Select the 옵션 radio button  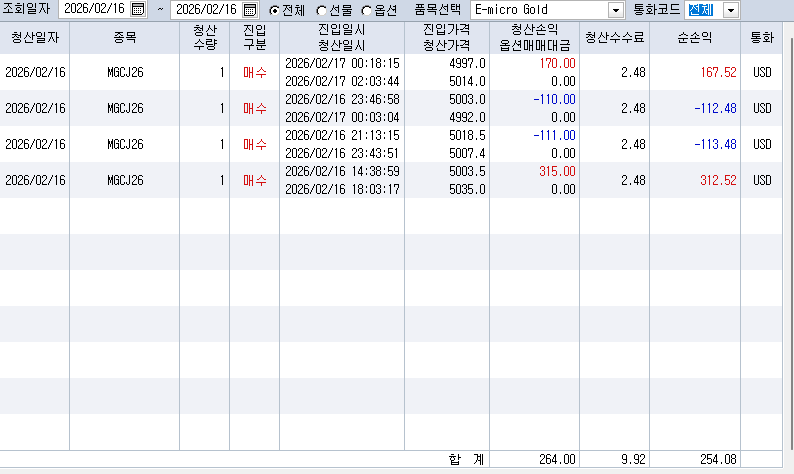(366, 10)
